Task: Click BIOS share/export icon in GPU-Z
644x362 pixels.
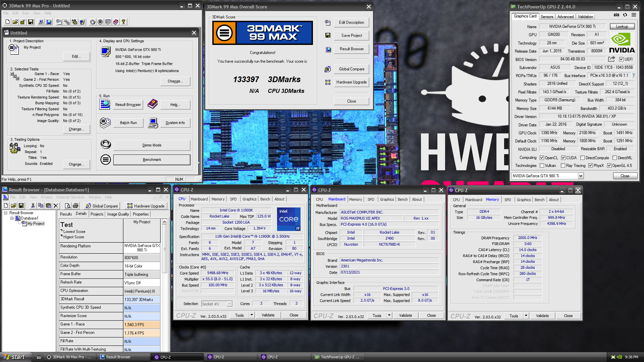Action: tap(611, 59)
